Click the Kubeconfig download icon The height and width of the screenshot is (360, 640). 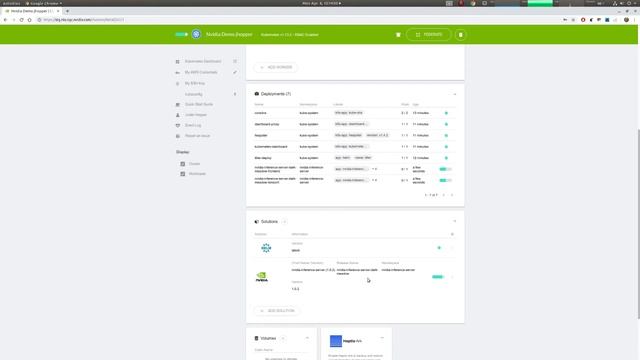tap(235, 94)
